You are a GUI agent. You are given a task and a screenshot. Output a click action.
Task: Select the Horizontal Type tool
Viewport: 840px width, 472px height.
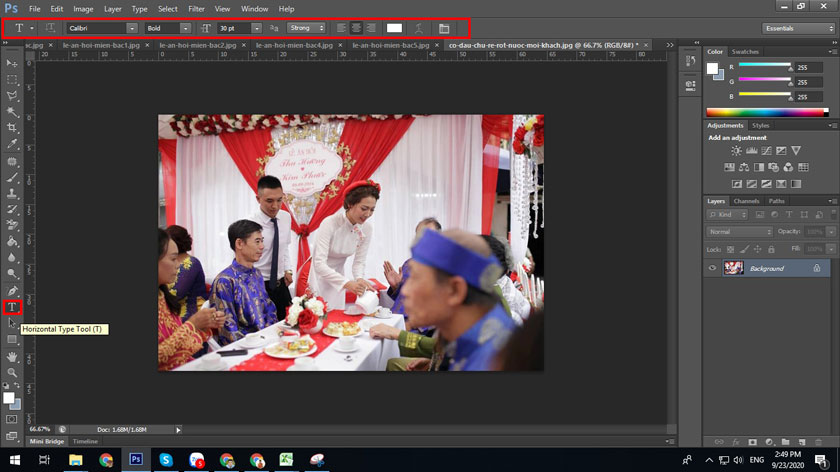point(12,307)
